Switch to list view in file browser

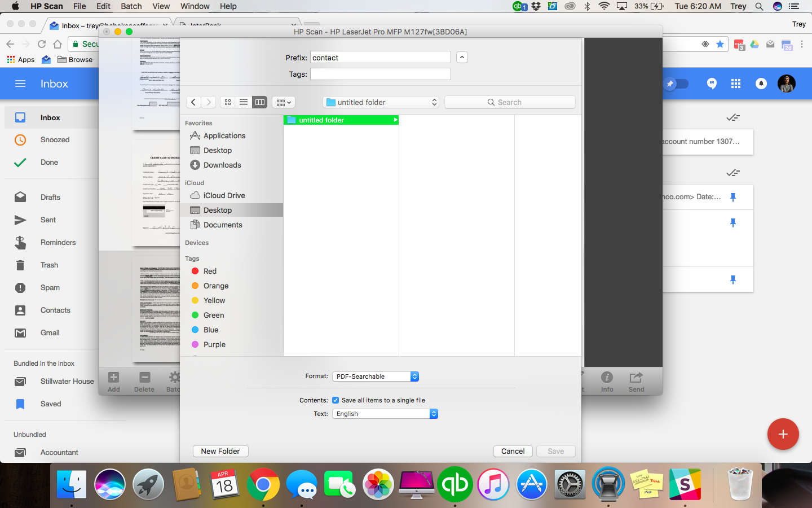(x=244, y=102)
